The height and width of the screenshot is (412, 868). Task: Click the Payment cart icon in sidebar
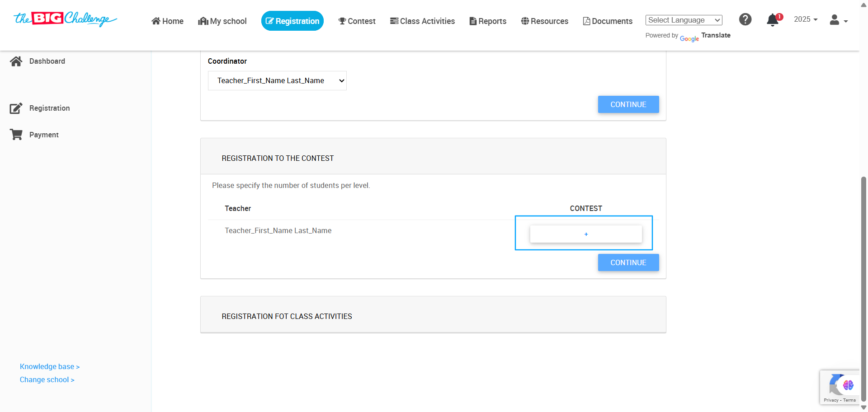[x=16, y=135]
